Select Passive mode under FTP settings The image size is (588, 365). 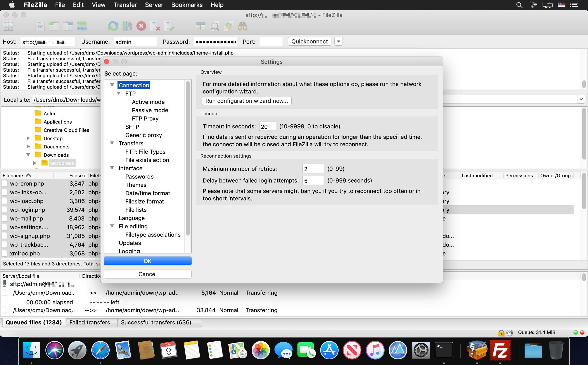point(150,110)
